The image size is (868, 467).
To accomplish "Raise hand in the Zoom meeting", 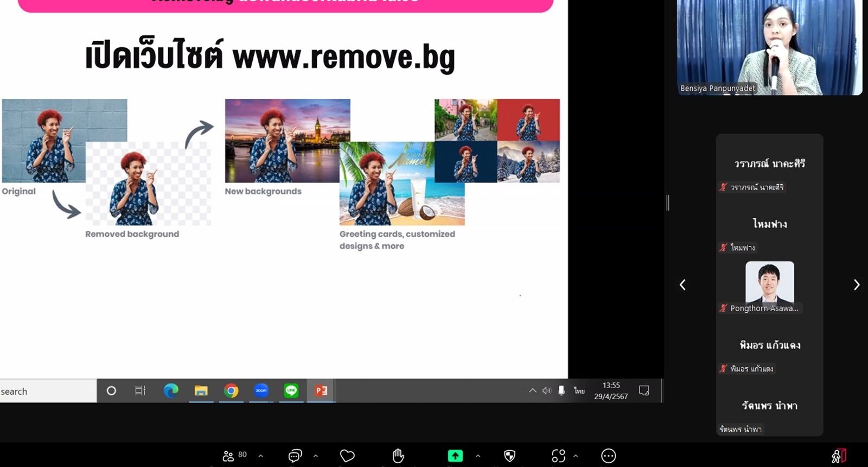I will tap(398, 456).
